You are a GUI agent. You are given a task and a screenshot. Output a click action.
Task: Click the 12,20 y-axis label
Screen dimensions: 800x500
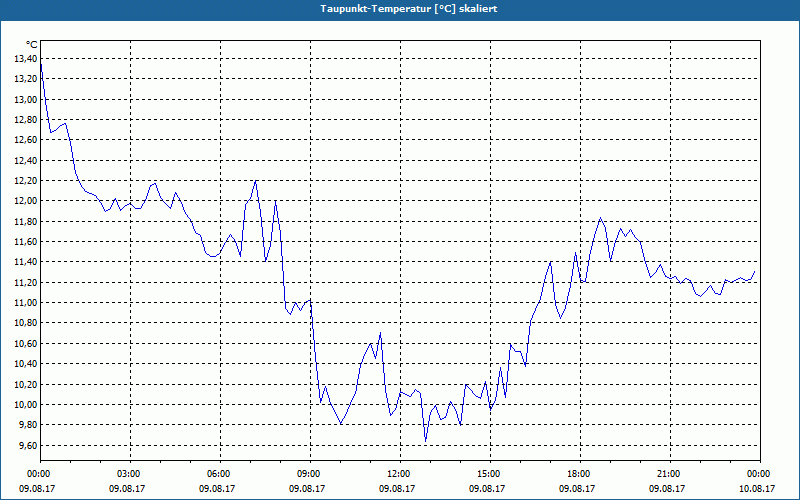coord(27,181)
